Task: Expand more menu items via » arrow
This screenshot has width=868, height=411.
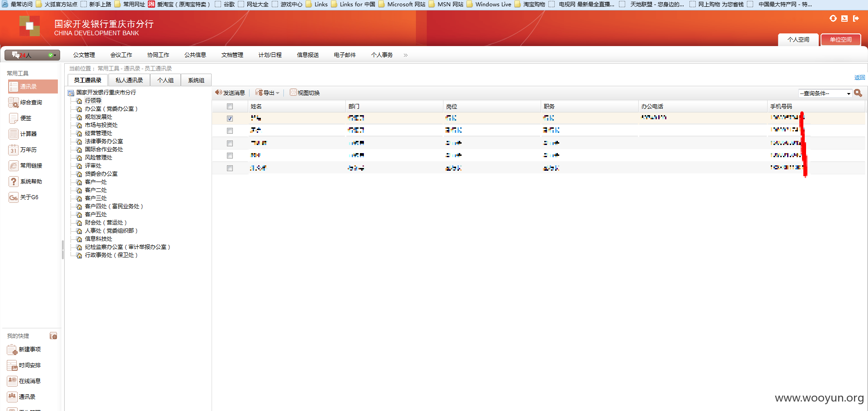Action: pyautogui.click(x=406, y=55)
